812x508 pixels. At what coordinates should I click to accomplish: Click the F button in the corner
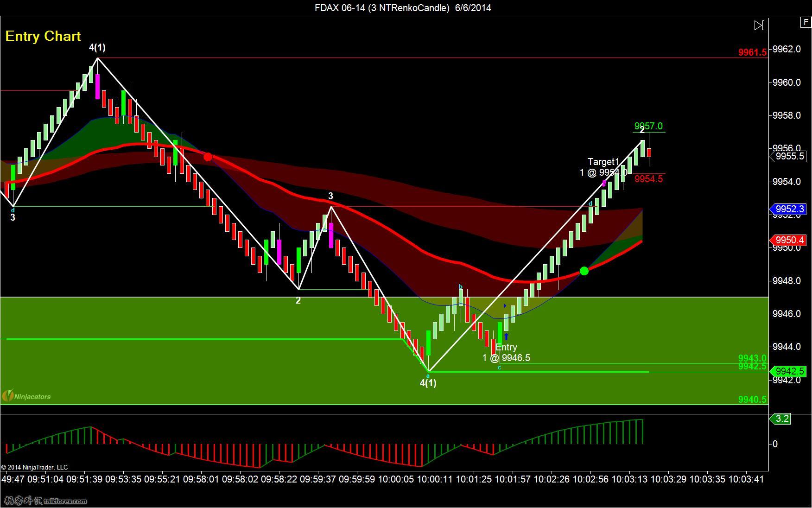pos(806,22)
